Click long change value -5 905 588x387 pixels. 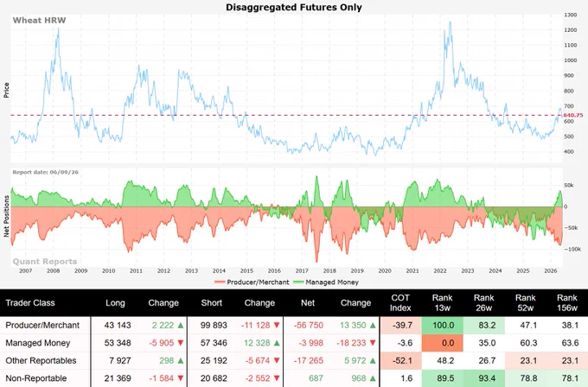(161, 343)
